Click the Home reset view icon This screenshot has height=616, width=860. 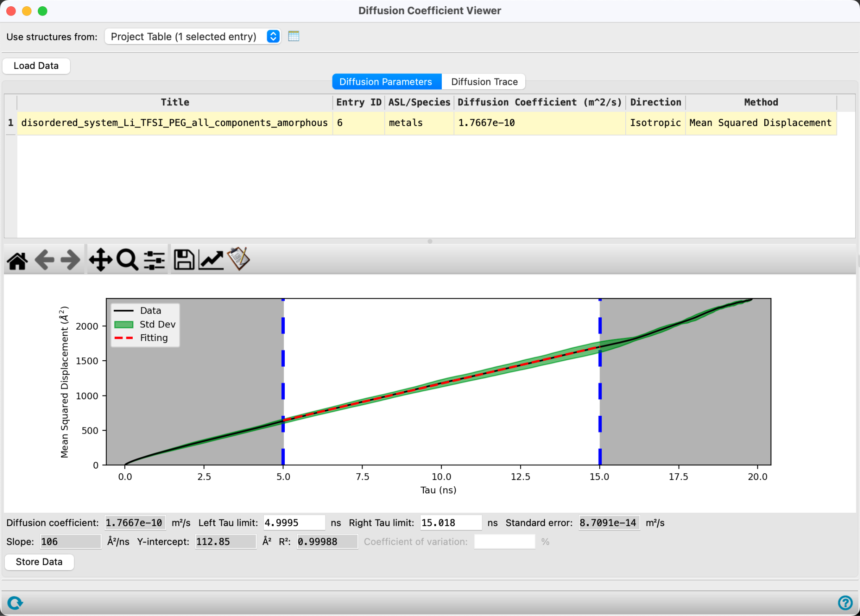(17, 260)
